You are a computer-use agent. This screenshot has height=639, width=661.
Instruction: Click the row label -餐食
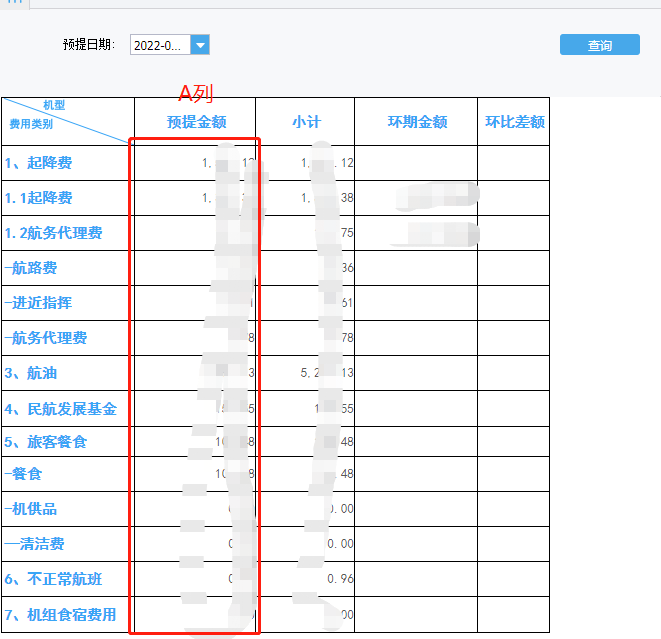pyautogui.click(x=23, y=474)
